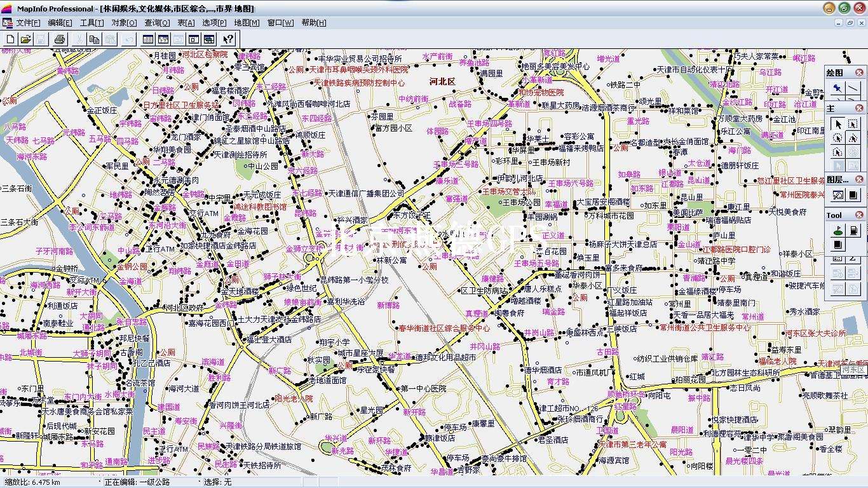Viewport: 868px width, 488px height.
Task: Click the Line tool in 绘图 panel
Action: pyautogui.click(x=853, y=88)
